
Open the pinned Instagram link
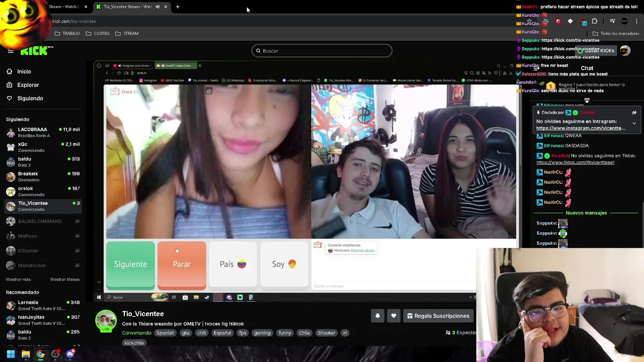click(581, 128)
